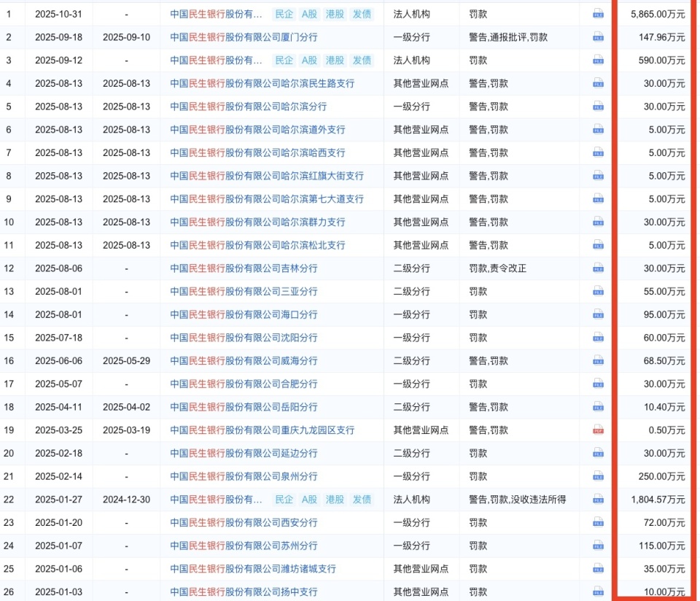Open the file icon for 合肥分行 row
Image resolution: width=700 pixels, height=601 pixels.
tap(598, 384)
